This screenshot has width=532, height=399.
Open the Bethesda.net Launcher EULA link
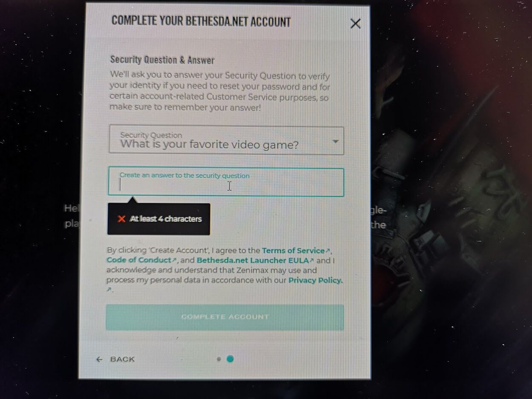click(x=253, y=260)
